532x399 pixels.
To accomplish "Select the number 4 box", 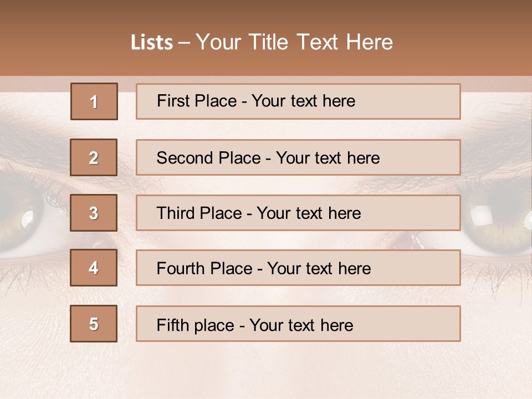I will pyautogui.click(x=94, y=268).
